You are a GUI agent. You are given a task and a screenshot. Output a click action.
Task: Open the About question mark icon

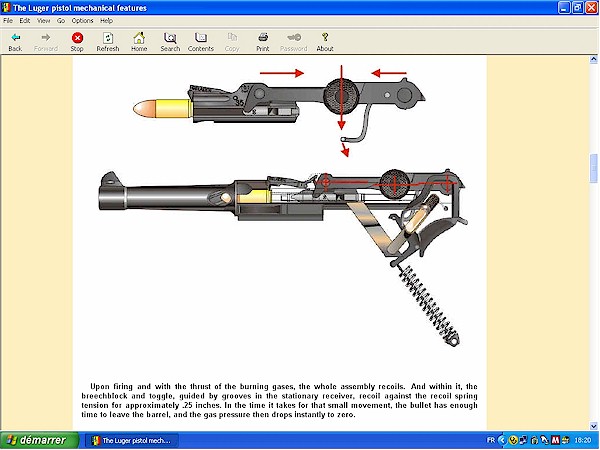pos(325,37)
